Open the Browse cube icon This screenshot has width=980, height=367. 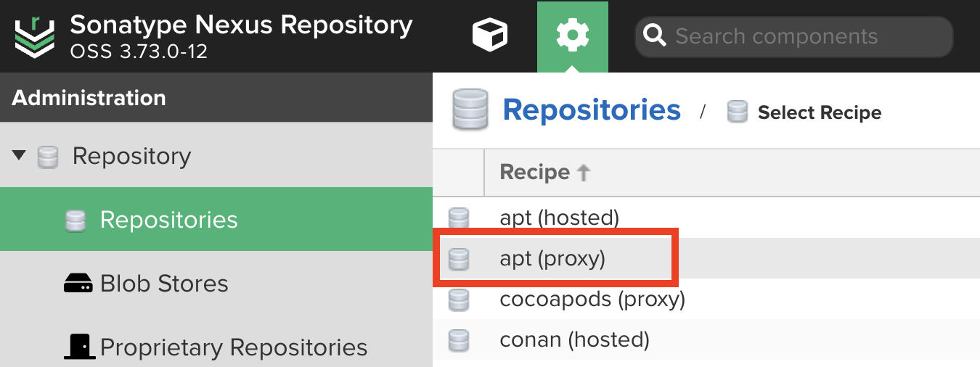pyautogui.click(x=490, y=36)
